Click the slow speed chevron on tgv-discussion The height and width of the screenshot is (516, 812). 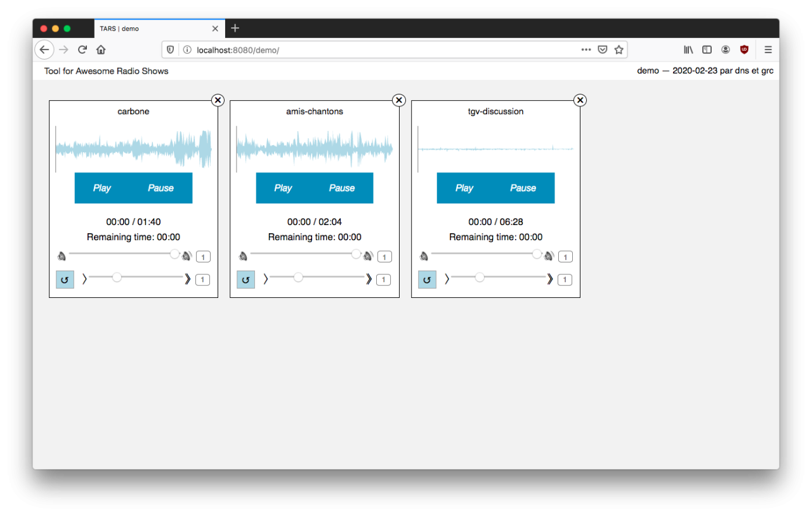click(x=447, y=279)
